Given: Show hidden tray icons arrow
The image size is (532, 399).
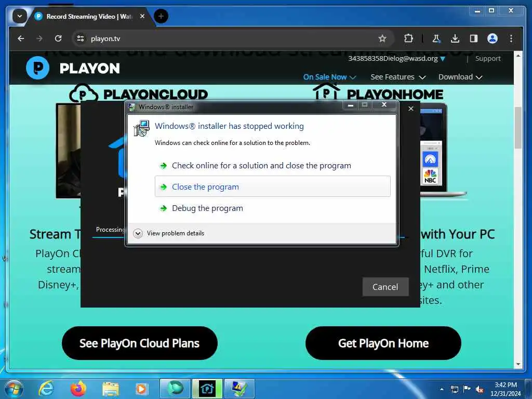Looking at the screenshot, I should (x=442, y=389).
